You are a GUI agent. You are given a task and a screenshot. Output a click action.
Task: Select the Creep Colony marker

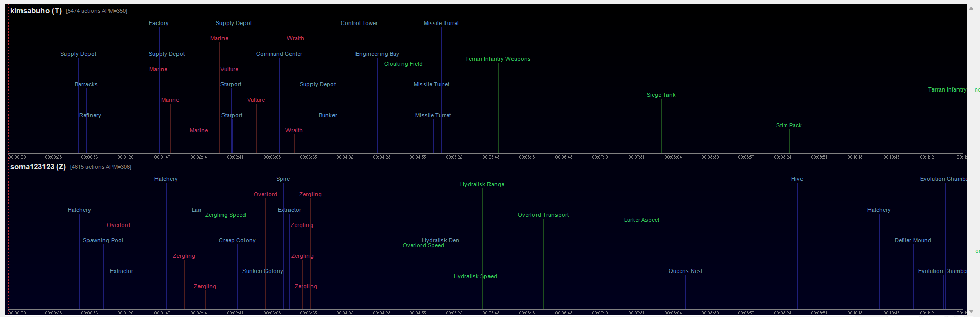pyautogui.click(x=237, y=240)
